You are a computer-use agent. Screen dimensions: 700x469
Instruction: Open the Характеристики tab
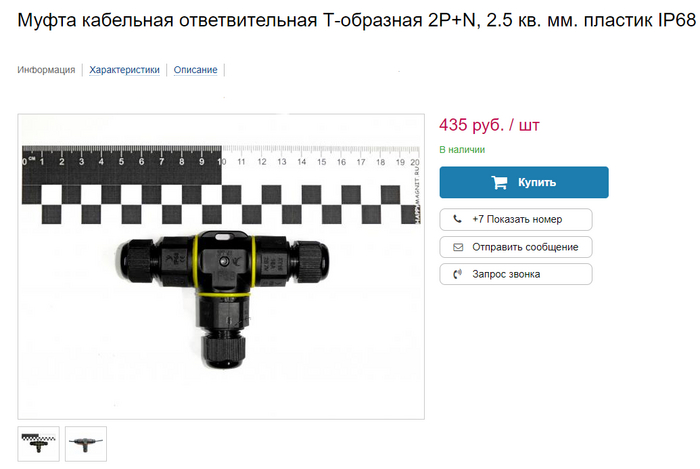tap(124, 70)
